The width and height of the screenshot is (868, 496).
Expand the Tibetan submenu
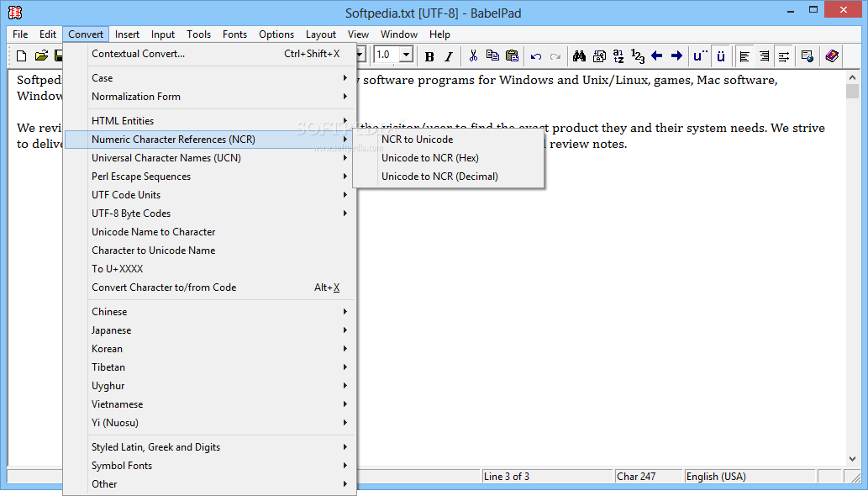(x=210, y=367)
